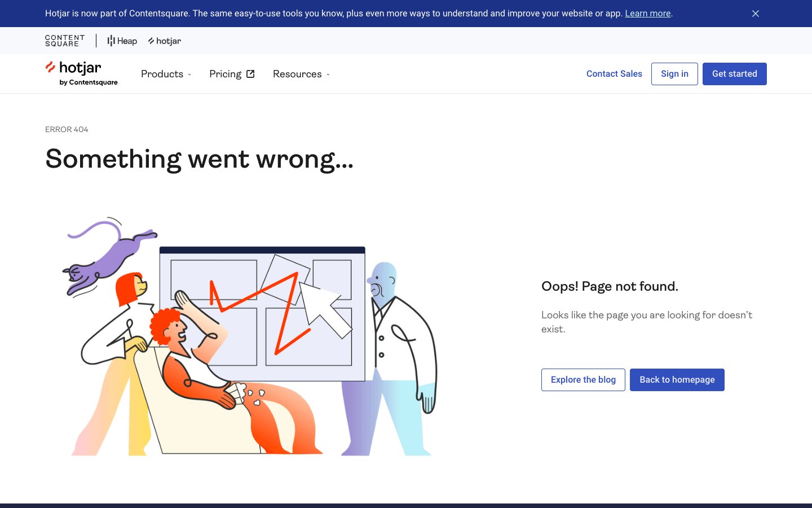Image resolution: width=812 pixels, height=508 pixels.
Task: Return home with Back to homepage
Action: [x=677, y=379]
